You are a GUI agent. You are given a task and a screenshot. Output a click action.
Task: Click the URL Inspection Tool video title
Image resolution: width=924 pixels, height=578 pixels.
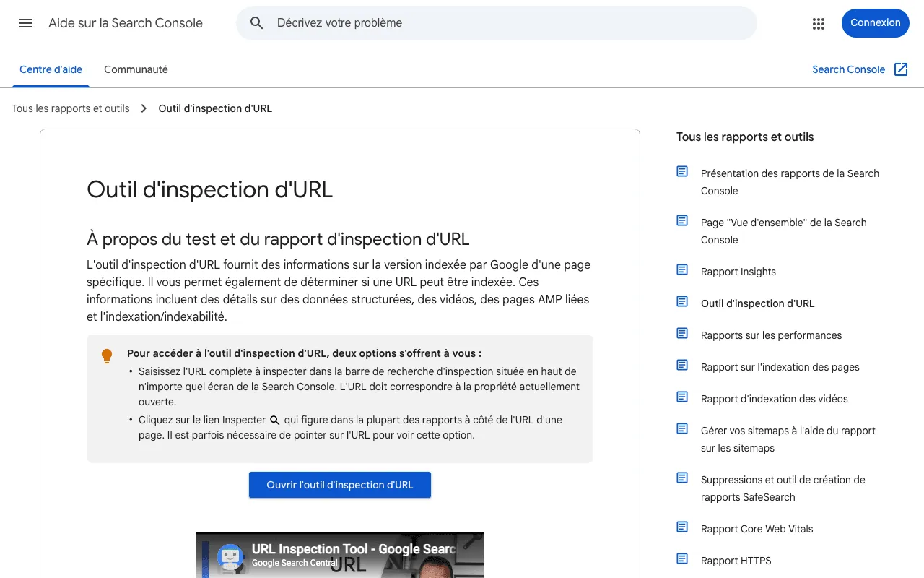354,549
